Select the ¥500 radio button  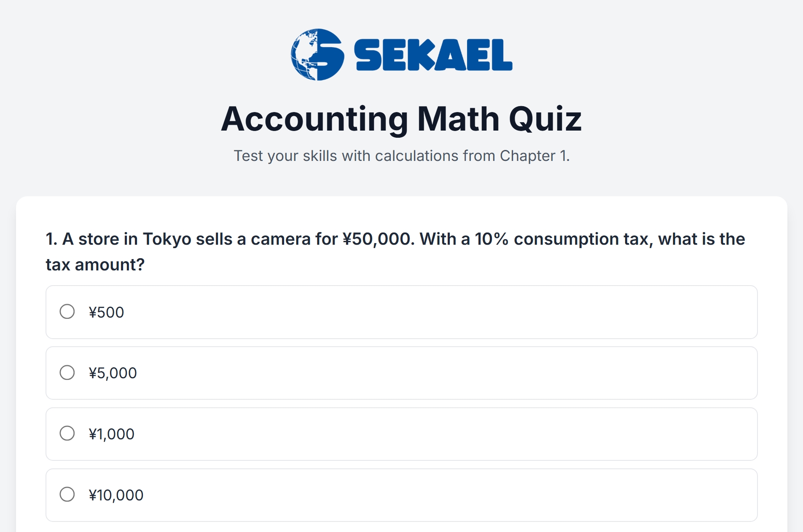[x=67, y=312]
